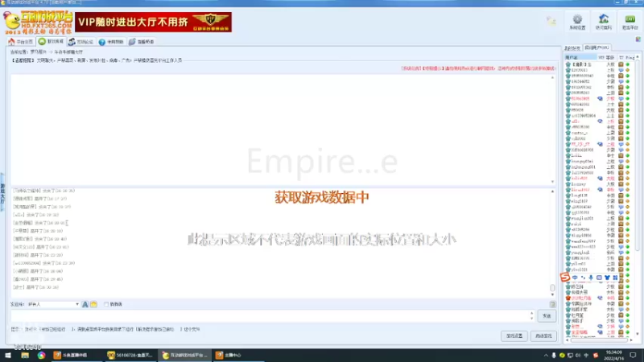Open the tab with the two-people icon
Viewport: 644px width, 362px height.
(x=81, y=42)
